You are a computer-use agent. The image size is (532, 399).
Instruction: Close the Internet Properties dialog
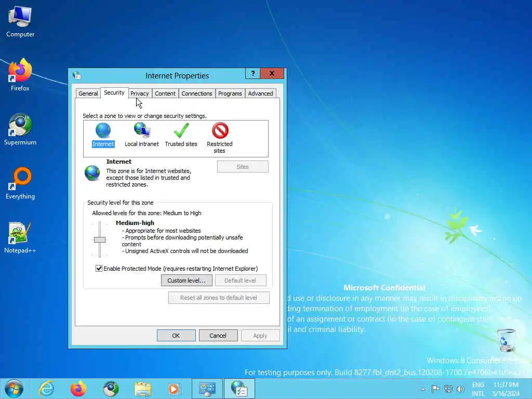tap(272, 73)
